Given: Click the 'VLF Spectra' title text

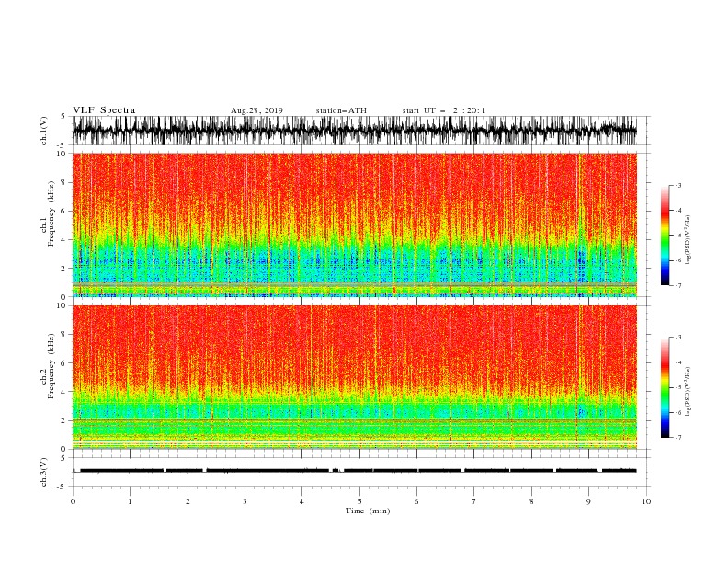Looking at the screenshot, I should click(x=104, y=110).
